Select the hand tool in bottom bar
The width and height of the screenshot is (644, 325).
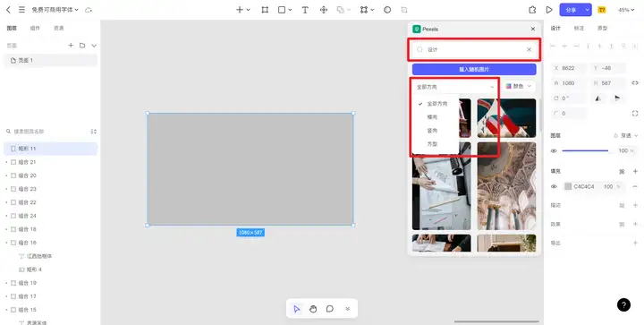pos(313,309)
